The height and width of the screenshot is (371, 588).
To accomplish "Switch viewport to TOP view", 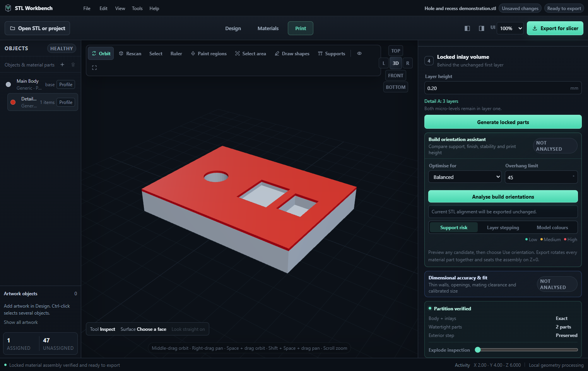I will [395, 51].
